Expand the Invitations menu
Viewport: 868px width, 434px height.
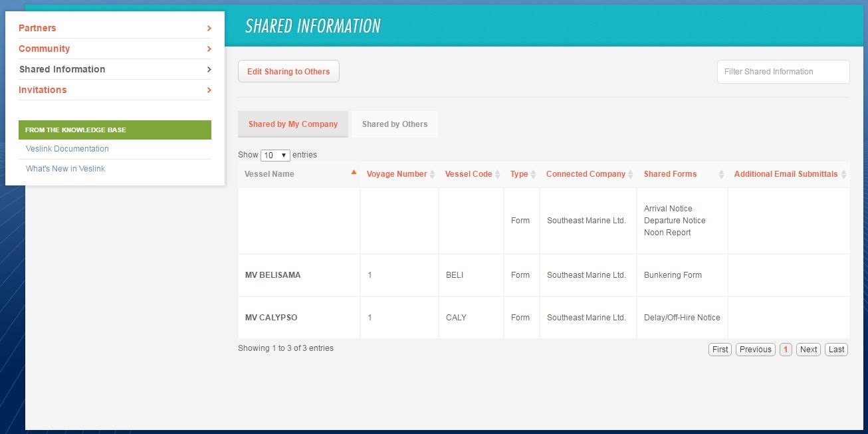pos(42,90)
